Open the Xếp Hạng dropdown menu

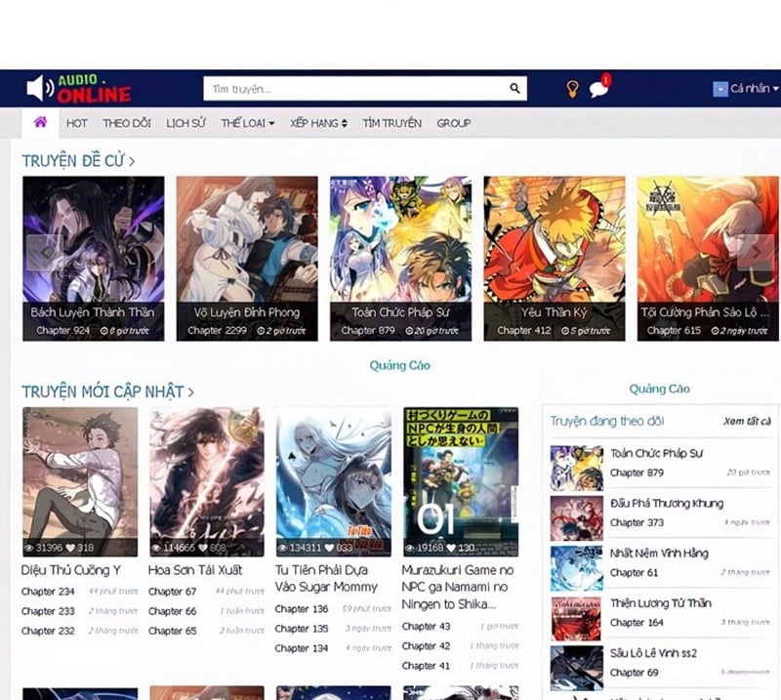click(x=318, y=123)
